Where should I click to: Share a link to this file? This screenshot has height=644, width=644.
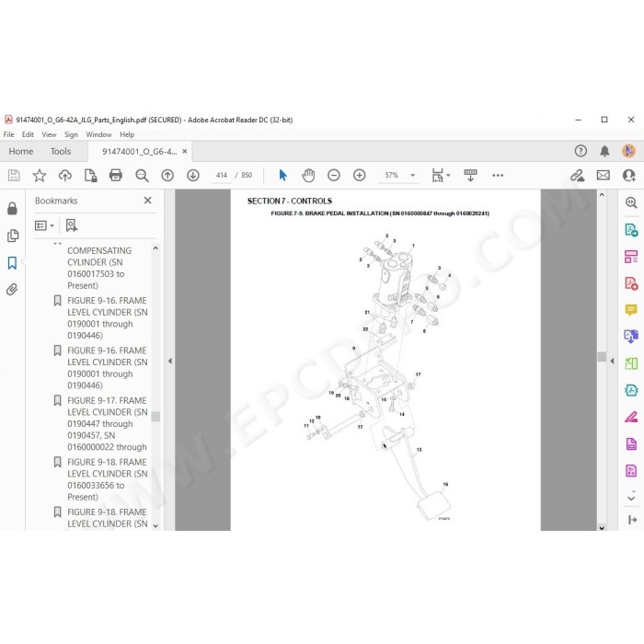578,176
